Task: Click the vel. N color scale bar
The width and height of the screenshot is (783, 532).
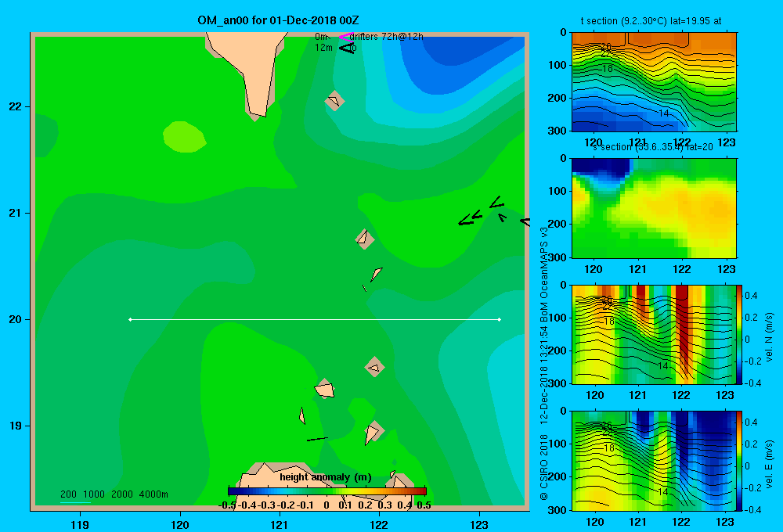Action: tap(739, 334)
